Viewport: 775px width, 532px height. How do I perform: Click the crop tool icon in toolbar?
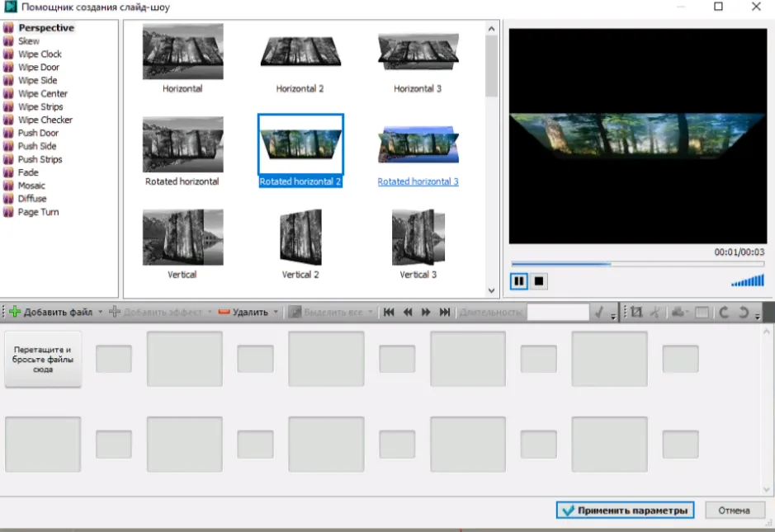point(636,312)
